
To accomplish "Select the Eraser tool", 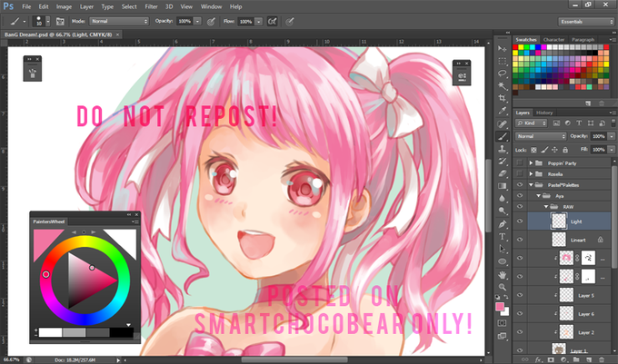I will pyautogui.click(x=502, y=173).
